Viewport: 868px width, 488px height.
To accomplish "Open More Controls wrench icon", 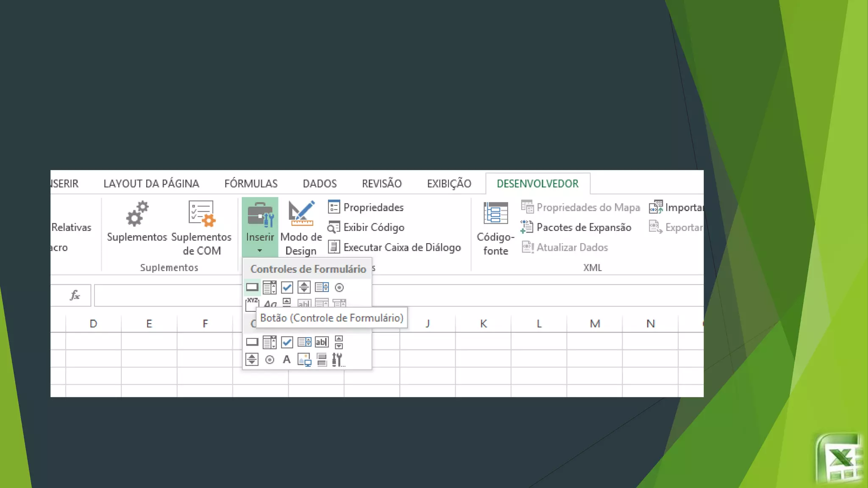I will (338, 360).
